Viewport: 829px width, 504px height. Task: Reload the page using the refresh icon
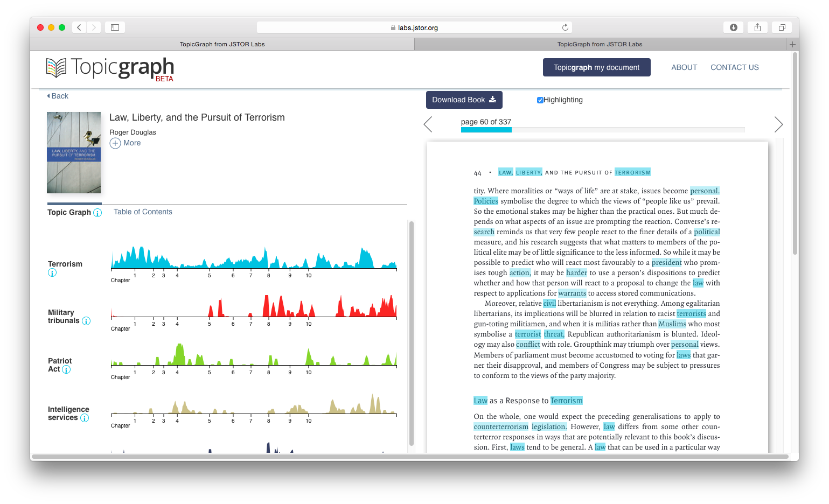(565, 27)
